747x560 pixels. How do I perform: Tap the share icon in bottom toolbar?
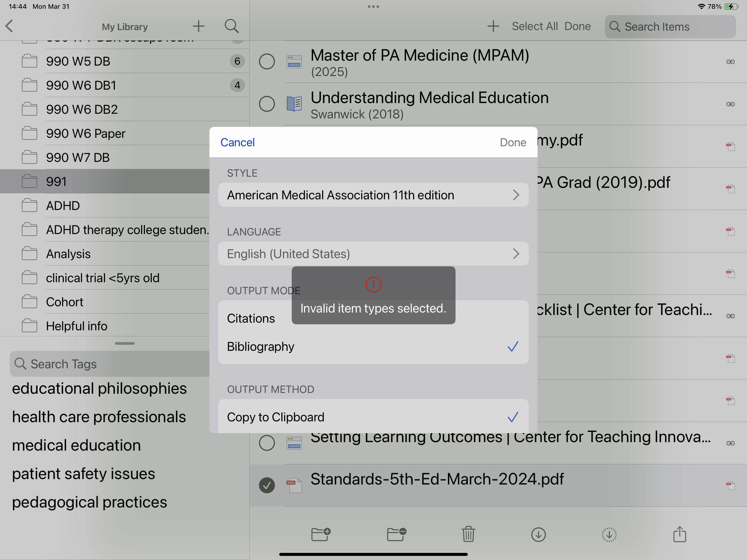[679, 534]
